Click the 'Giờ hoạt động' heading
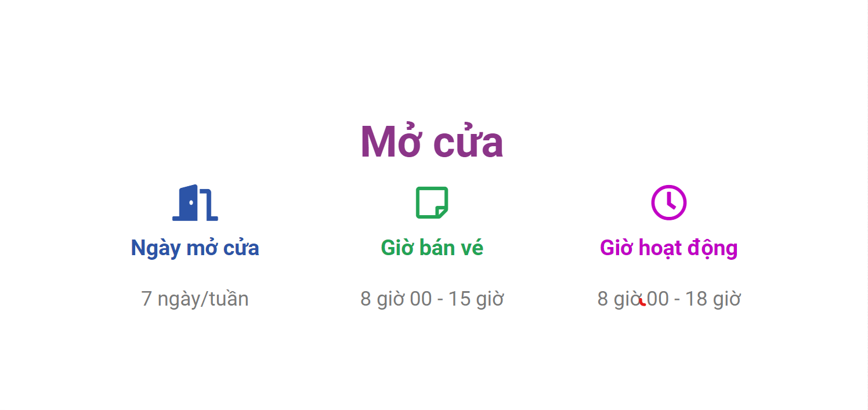The width and height of the screenshot is (868, 410). 668,248
